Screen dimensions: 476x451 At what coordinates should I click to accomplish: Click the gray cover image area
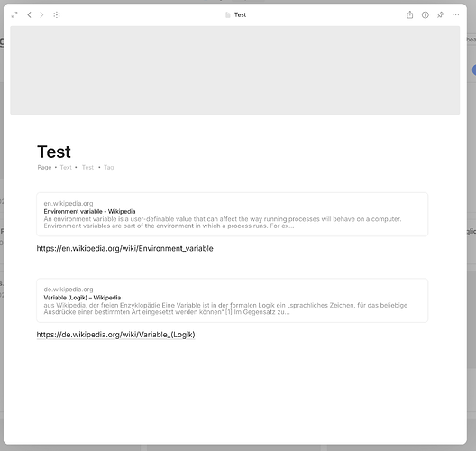click(235, 70)
